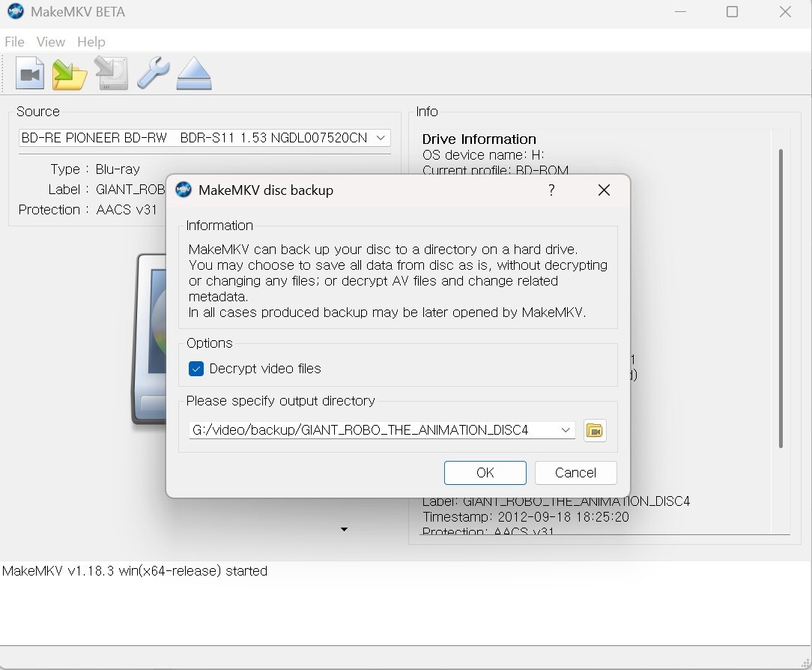
Task: Open disc folder toolbar icon
Action: (x=70, y=74)
